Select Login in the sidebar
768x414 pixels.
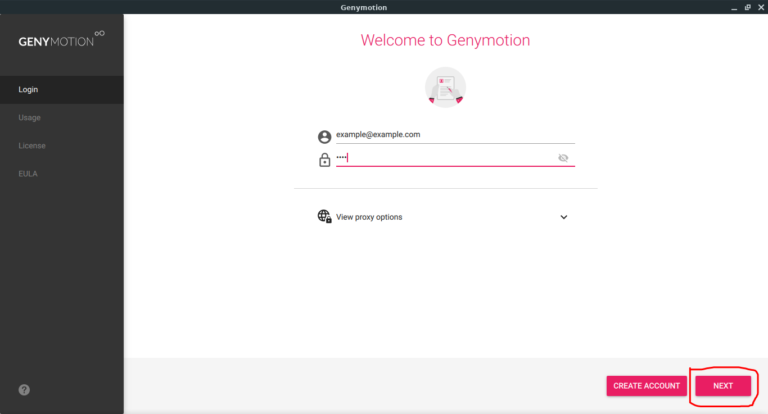point(62,90)
